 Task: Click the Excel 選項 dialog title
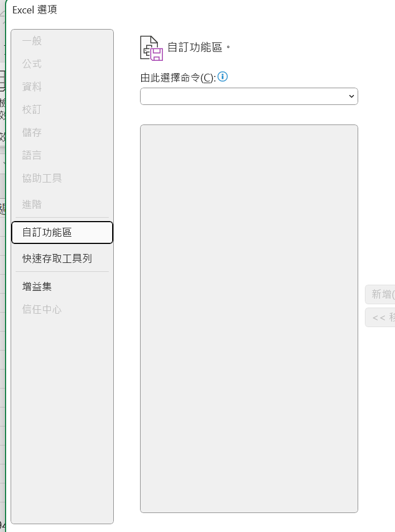35,10
